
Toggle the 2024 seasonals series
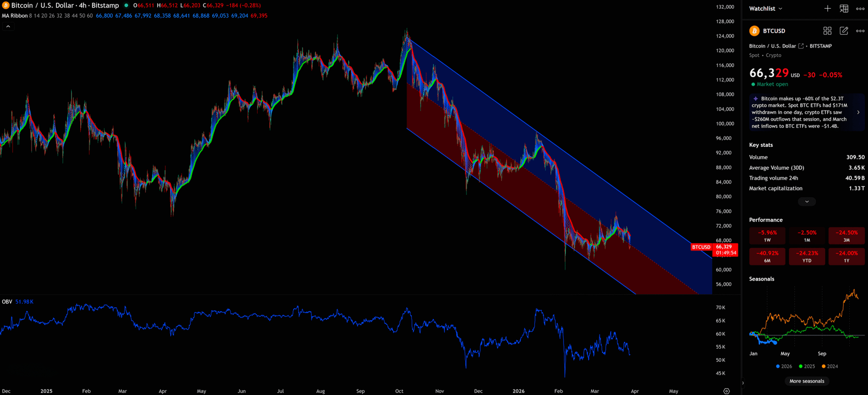[x=829, y=366]
